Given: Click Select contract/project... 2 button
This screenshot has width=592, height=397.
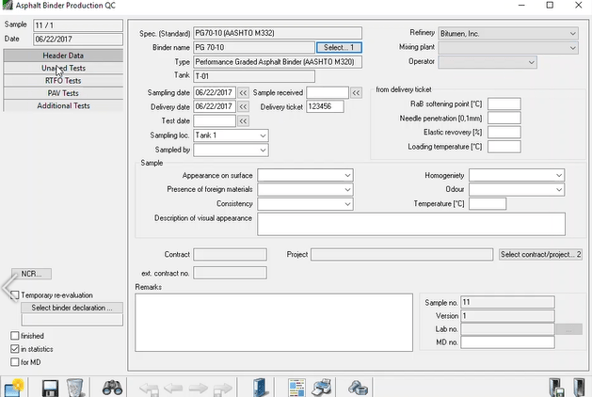Looking at the screenshot, I should (540, 254).
